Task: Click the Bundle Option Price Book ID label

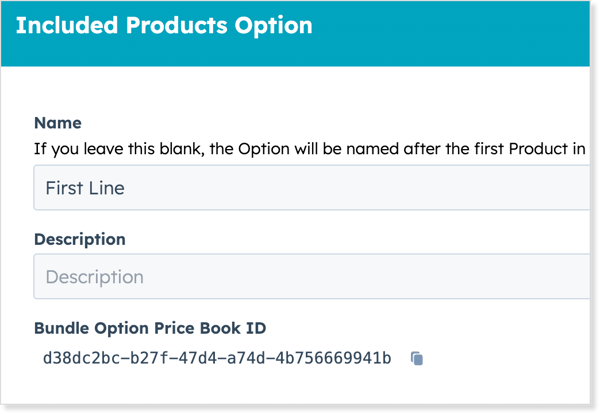Action: (150, 328)
